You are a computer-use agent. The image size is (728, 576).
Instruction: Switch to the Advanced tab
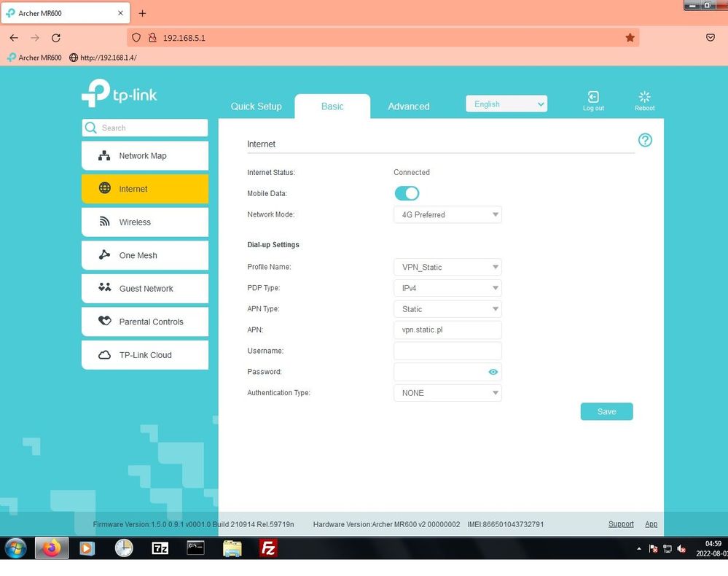pos(408,106)
